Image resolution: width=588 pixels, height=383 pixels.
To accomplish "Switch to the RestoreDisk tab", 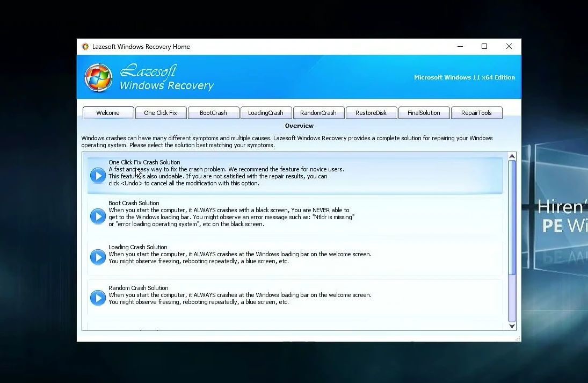I will tap(371, 113).
